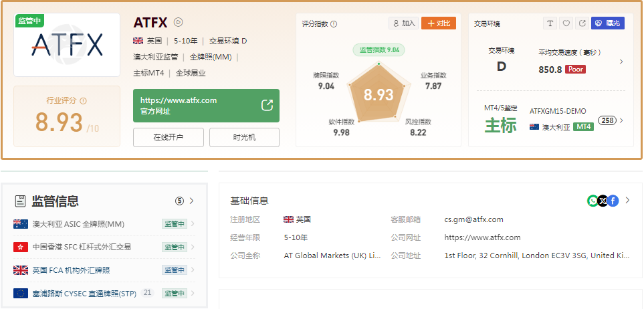Screen dimensions: 644x309
Task: Click the orange 对比 compare button
Action: (439, 23)
